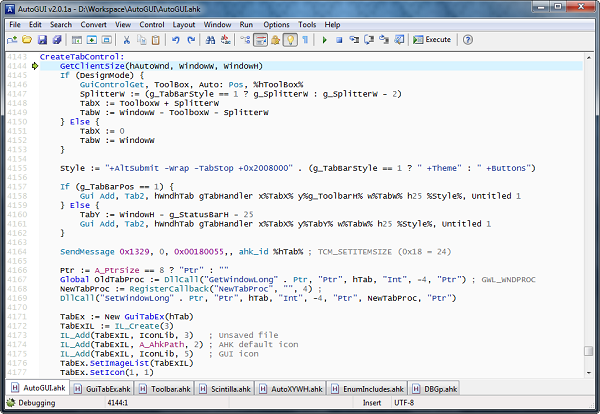This screenshot has width=600, height=414.
Task: Toggle the show paragraph symbols button
Action: pos(304,40)
